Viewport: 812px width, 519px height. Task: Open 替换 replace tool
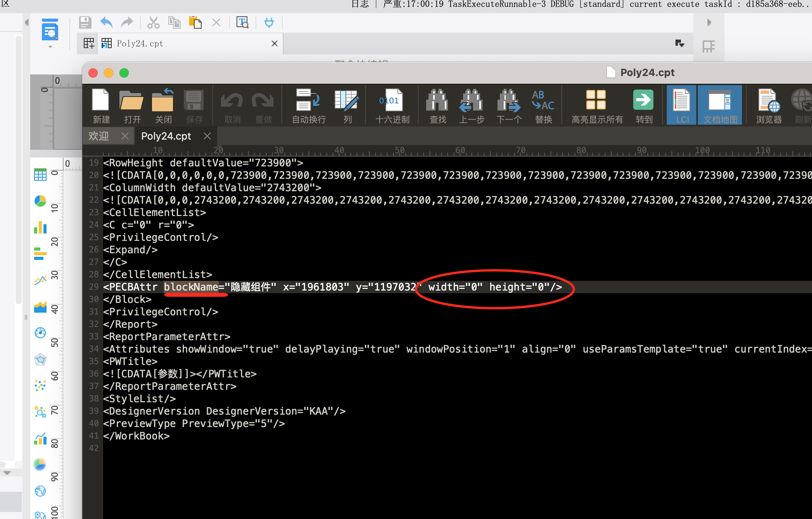tap(543, 106)
